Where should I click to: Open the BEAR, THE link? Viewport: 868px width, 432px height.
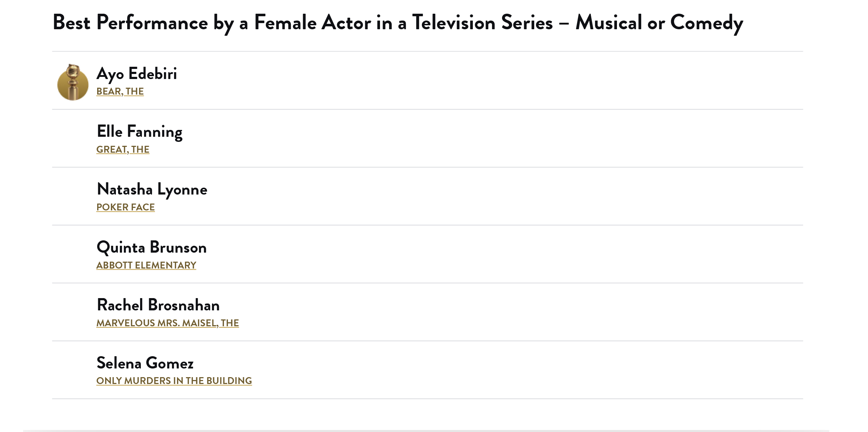[x=120, y=91]
